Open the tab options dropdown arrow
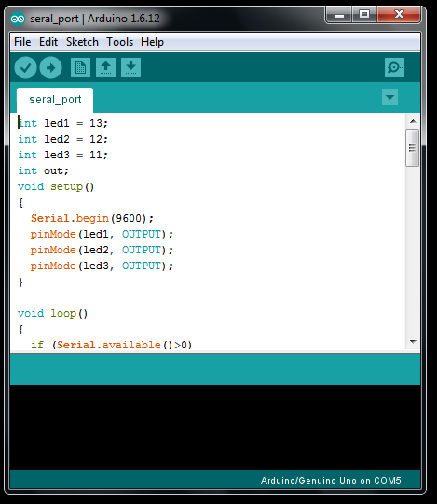Screen dimensions: 437x504 click(x=389, y=98)
